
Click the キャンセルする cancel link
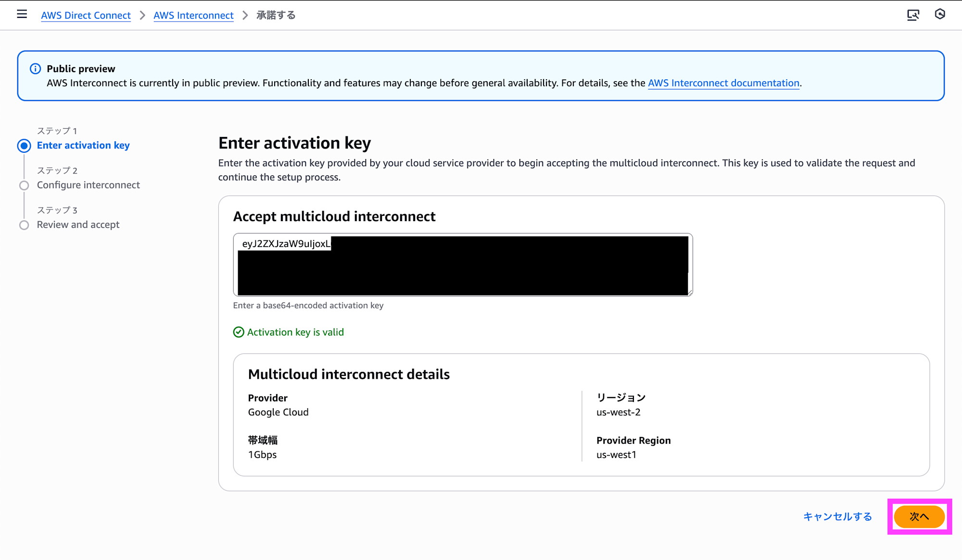point(837,517)
